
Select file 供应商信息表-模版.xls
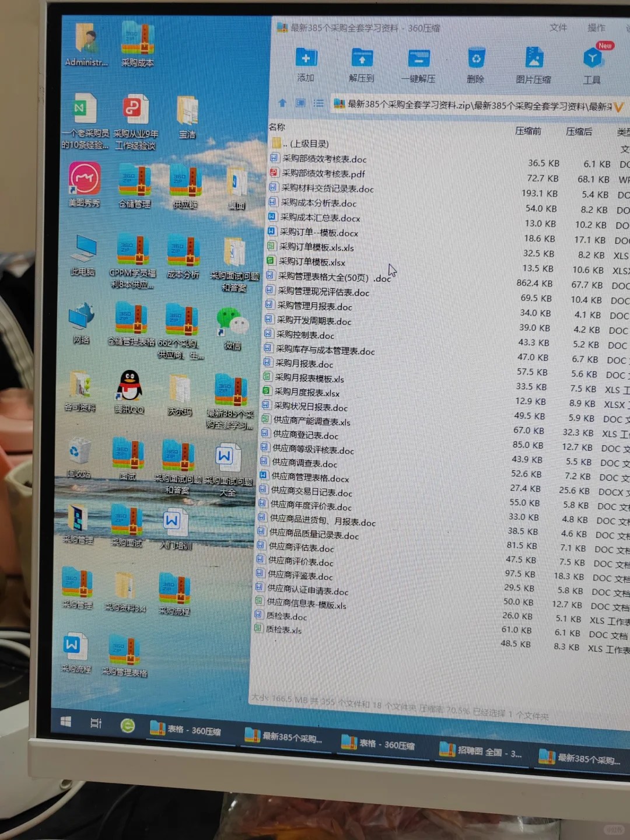300,604
